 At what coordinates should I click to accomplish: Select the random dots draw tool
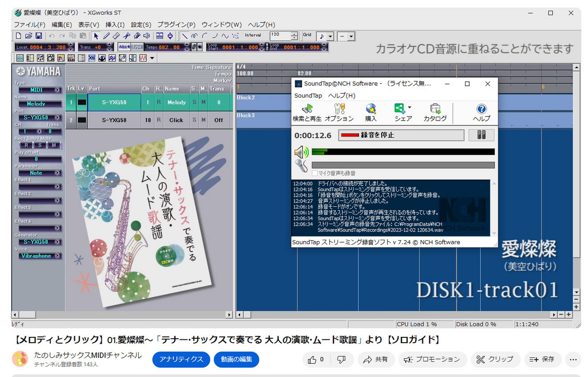(x=235, y=35)
